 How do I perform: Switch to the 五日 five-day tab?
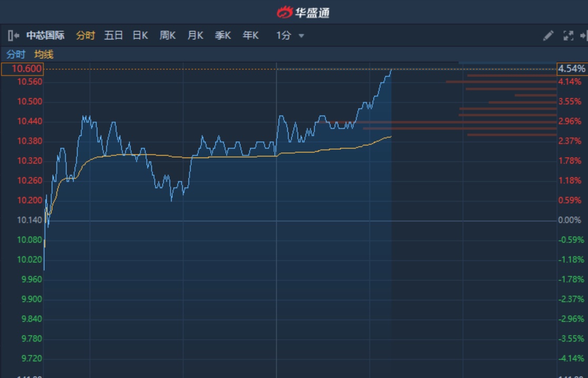(x=113, y=36)
